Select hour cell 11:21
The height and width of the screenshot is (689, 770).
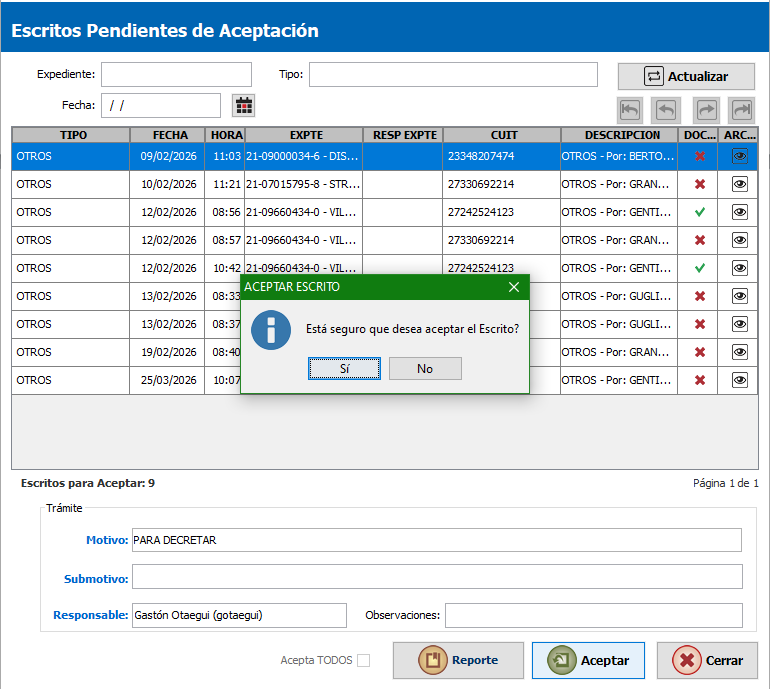click(224, 184)
